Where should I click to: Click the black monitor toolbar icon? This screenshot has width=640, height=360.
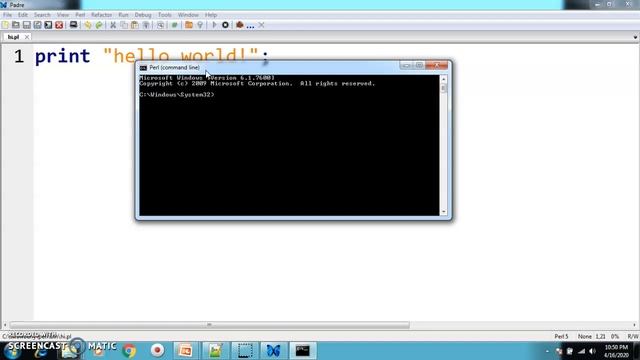pyautogui.click(x=73, y=25)
